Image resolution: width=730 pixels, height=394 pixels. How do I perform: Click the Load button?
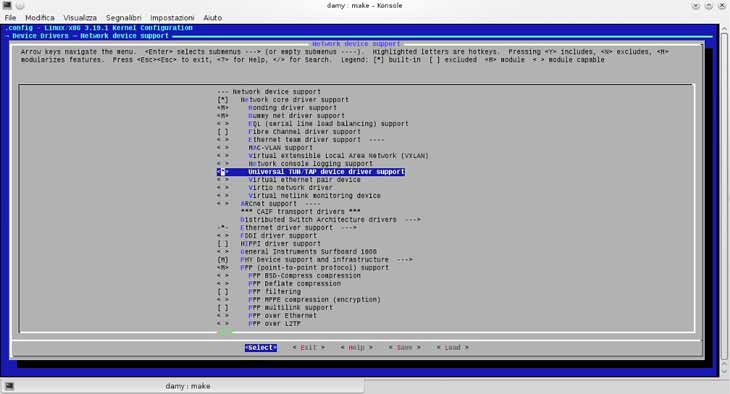(x=452, y=347)
